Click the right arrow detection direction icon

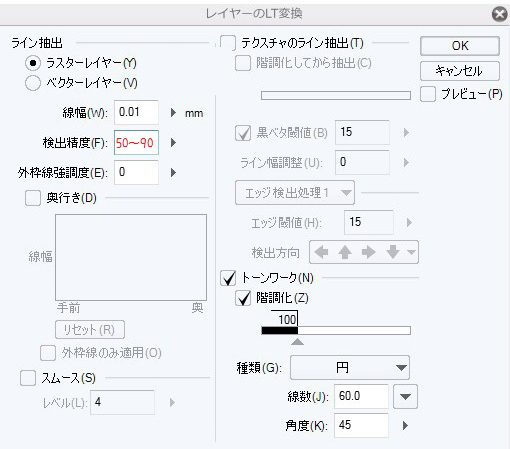[x=368, y=252]
